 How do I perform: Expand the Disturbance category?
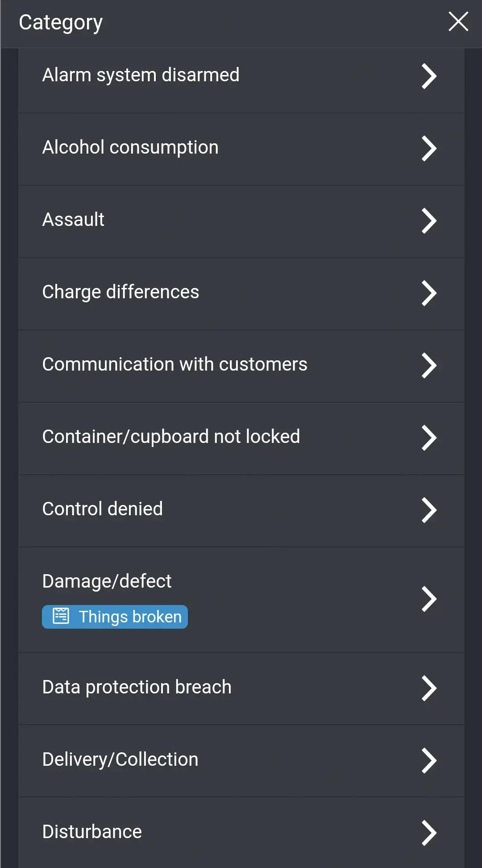point(429,832)
